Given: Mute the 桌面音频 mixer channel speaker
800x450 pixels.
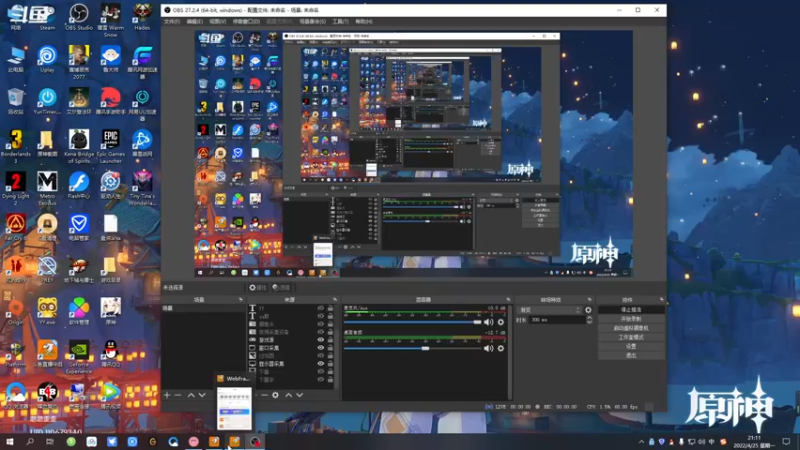Looking at the screenshot, I should [488, 348].
